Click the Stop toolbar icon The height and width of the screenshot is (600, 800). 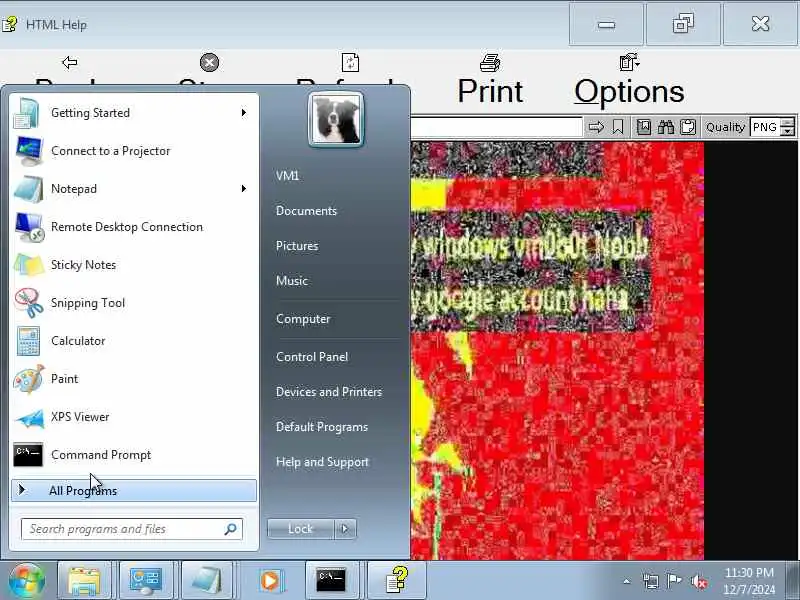pyautogui.click(x=209, y=63)
